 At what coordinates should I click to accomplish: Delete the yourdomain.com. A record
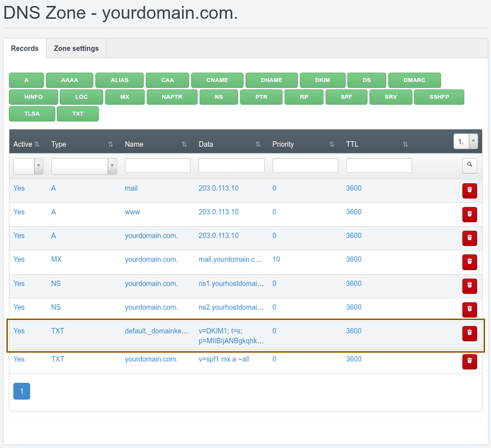click(469, 238)
